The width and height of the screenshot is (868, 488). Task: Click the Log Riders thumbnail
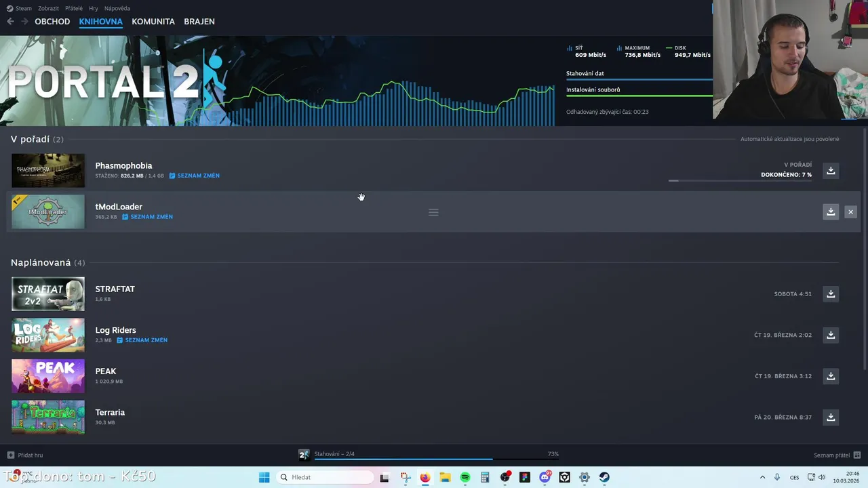[48, 335]
